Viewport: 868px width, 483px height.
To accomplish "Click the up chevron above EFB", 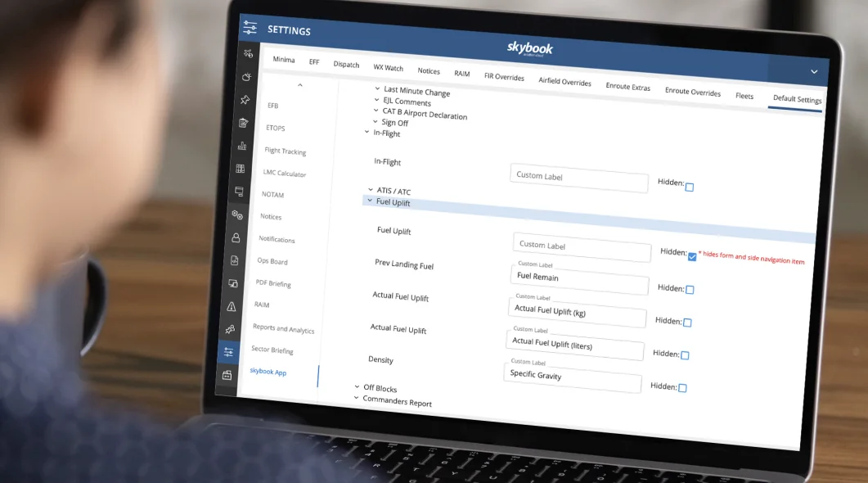I will coord(300,85).
